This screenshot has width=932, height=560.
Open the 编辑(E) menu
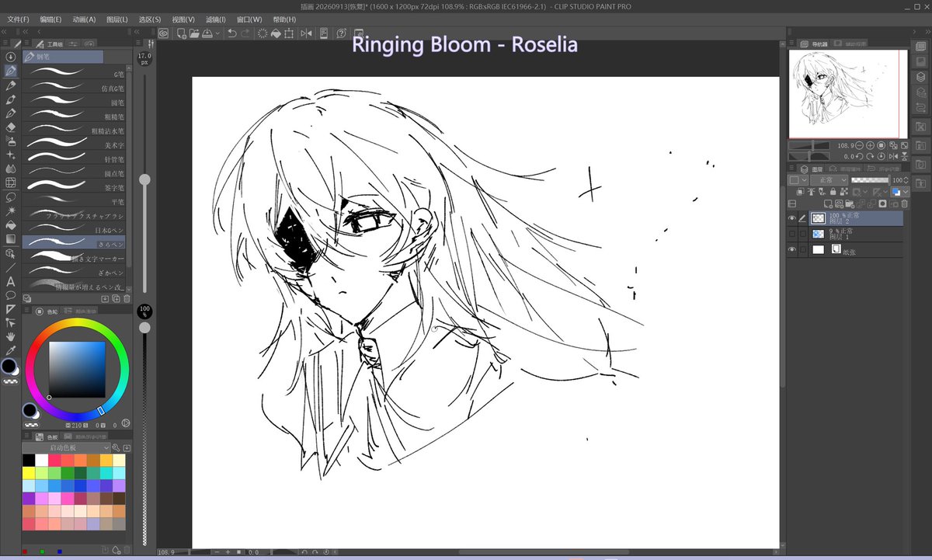click(x=51, y=19)
